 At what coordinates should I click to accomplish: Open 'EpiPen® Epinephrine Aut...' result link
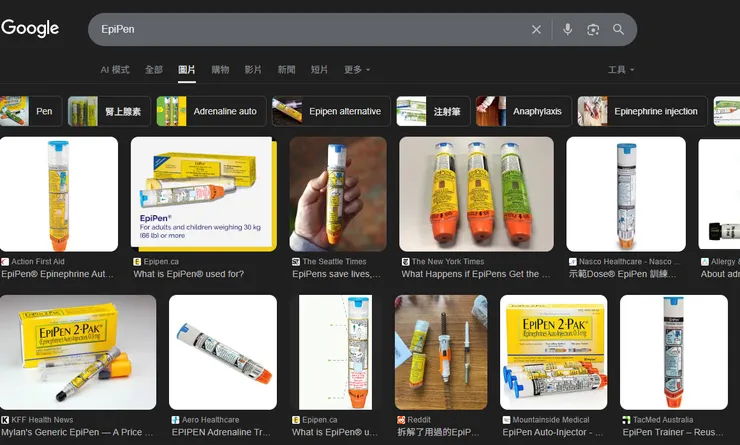pyautogui.click(x=58, y=274)
